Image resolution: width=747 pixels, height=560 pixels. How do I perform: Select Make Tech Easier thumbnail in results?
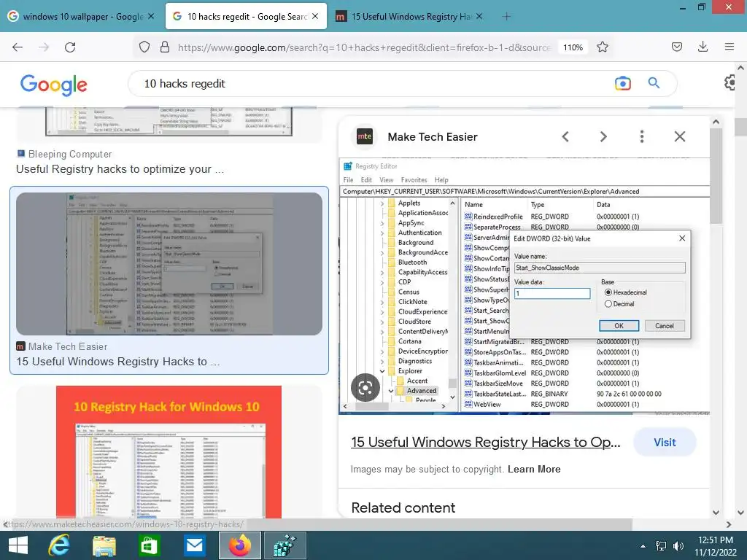click(169, 263)
